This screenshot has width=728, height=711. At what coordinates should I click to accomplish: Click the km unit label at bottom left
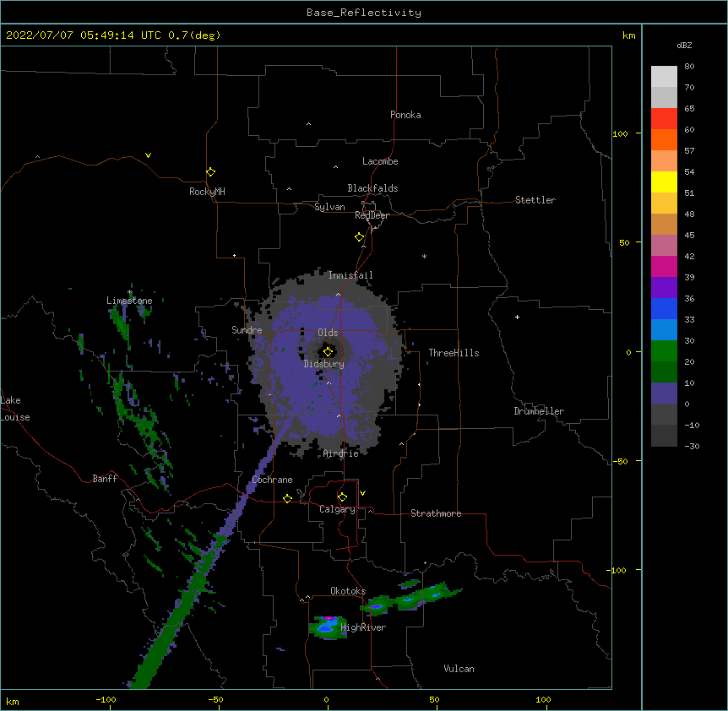13,701
